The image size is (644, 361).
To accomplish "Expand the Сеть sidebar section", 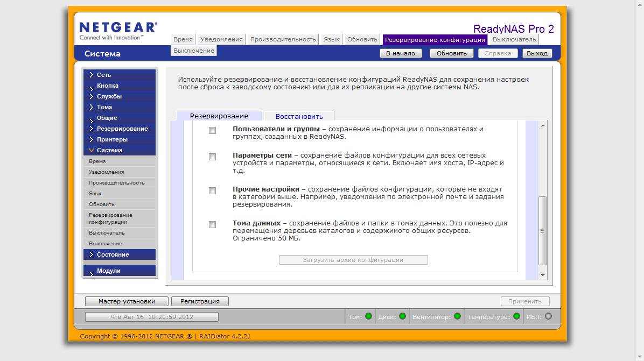I will 120,75.
